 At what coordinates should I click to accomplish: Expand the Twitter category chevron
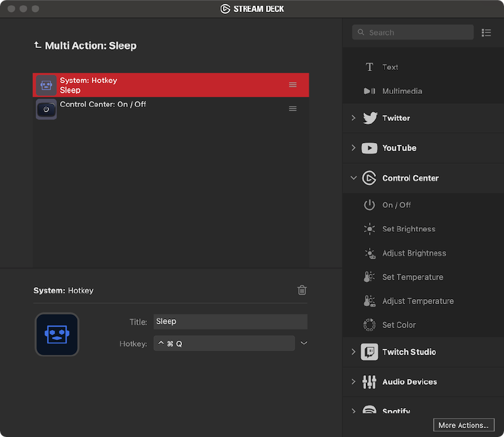(x=353, y=118)
